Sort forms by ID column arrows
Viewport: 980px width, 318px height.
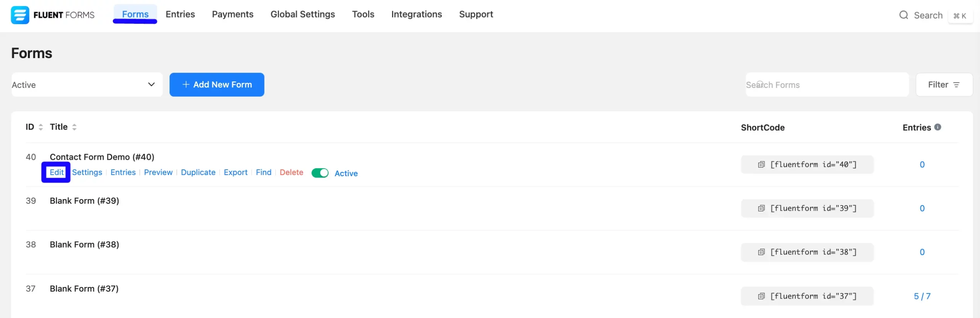pyautogui.click(x=41, y=127)
